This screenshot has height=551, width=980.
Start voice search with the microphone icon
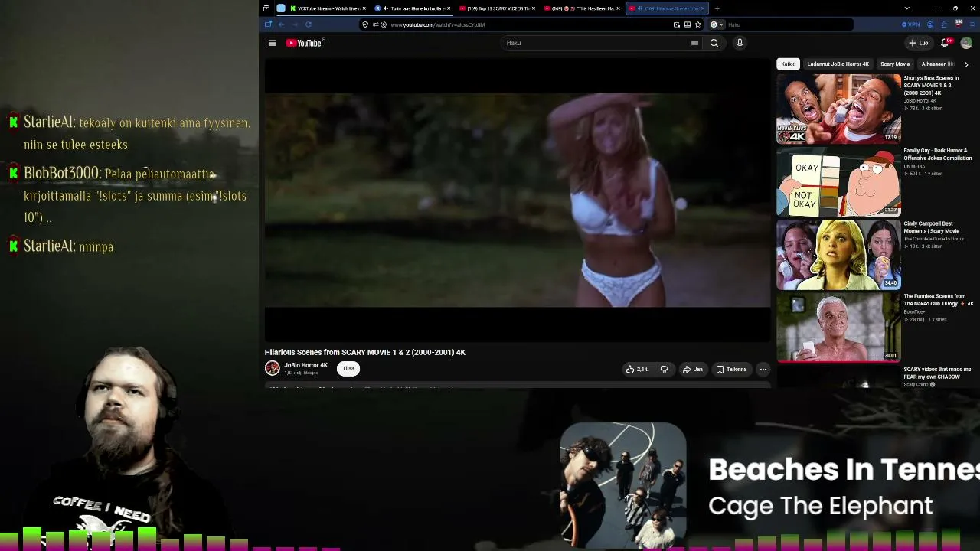[740, 43]
